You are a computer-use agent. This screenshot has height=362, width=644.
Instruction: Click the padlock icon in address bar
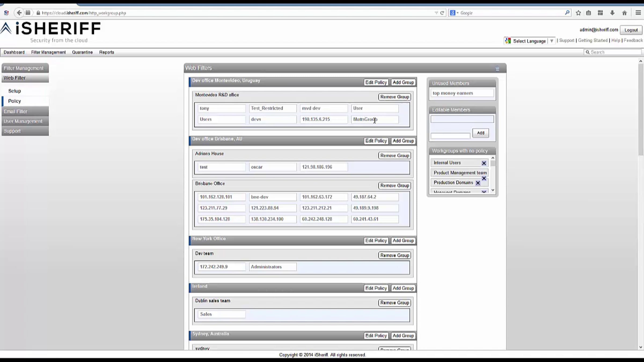pos(38,13)
